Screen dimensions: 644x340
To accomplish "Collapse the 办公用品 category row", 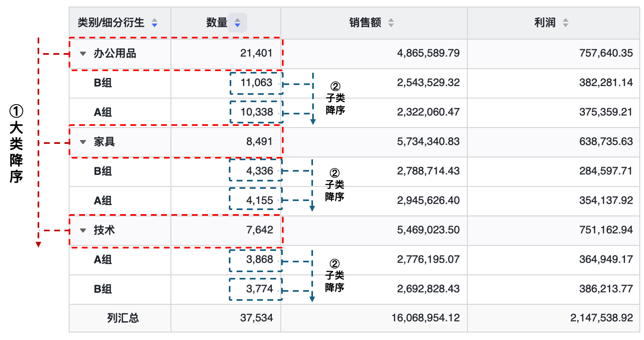I will (83, 54).
